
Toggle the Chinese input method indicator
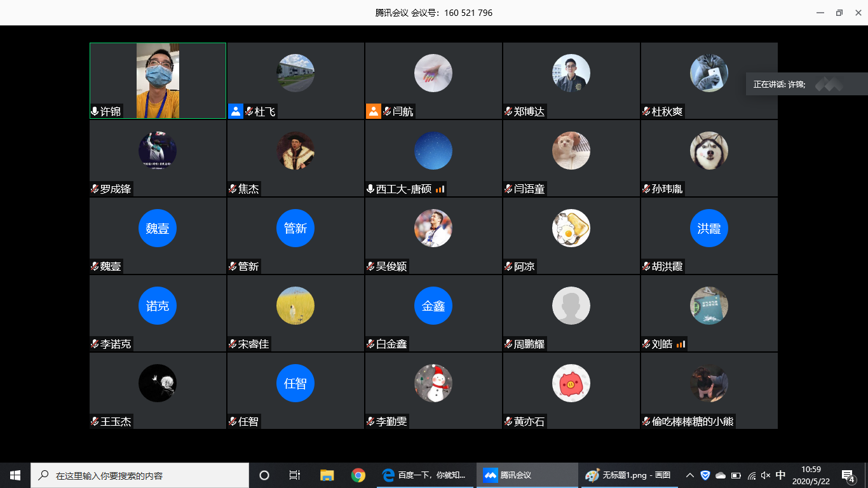pos(781,475)
